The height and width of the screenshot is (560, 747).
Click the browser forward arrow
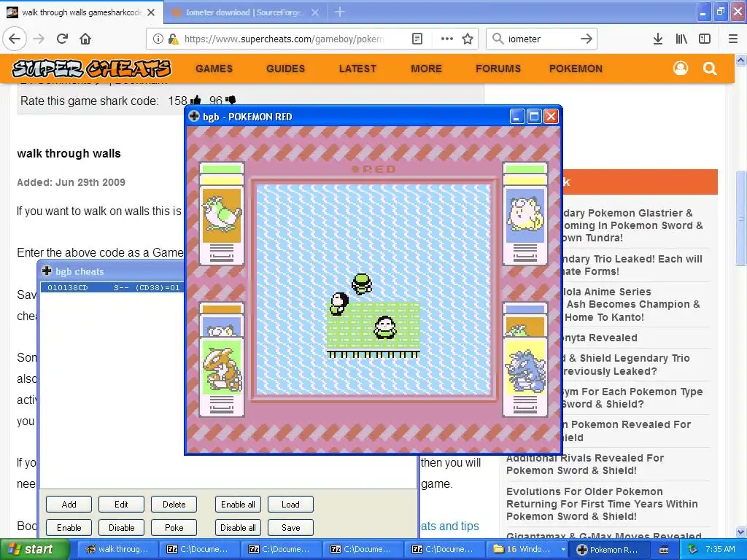tap(39, 39)
